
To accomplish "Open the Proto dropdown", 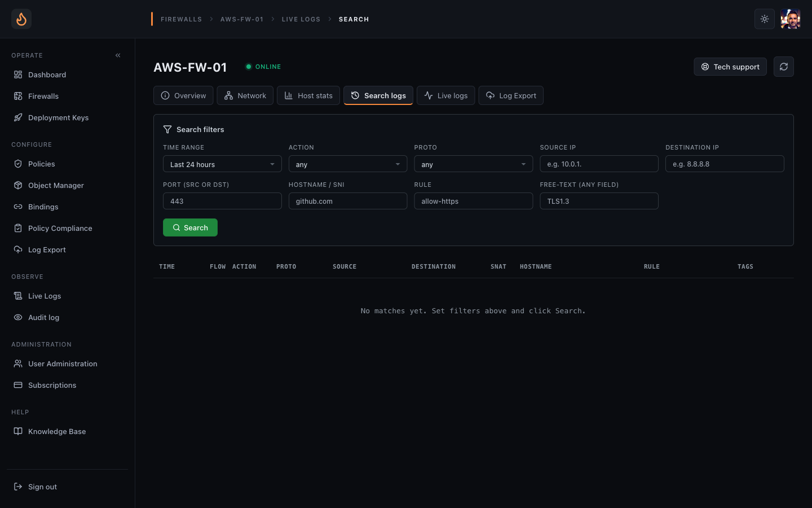I will 474,164.
